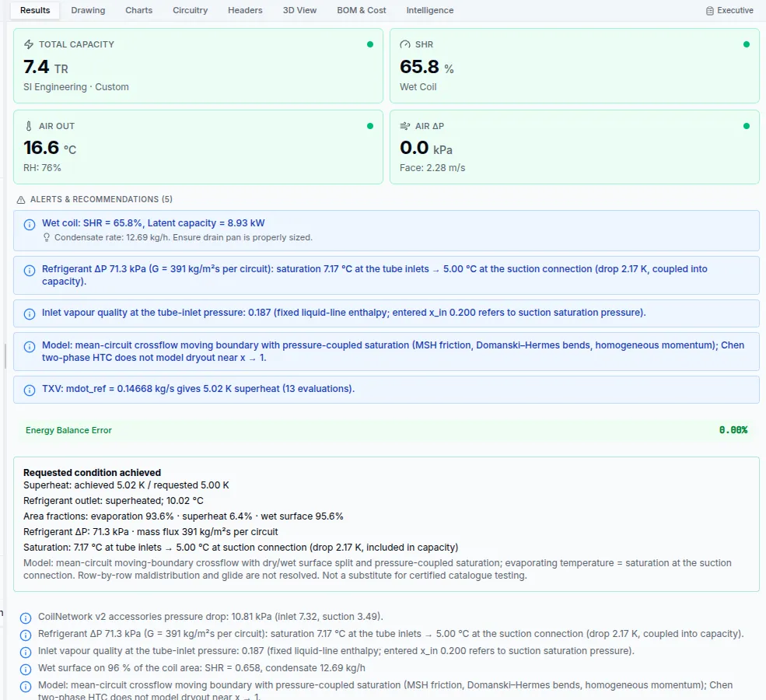Click the info icon on the TXV mdot_ref alert
766x700 pixels.
click(x=30, y=390)
